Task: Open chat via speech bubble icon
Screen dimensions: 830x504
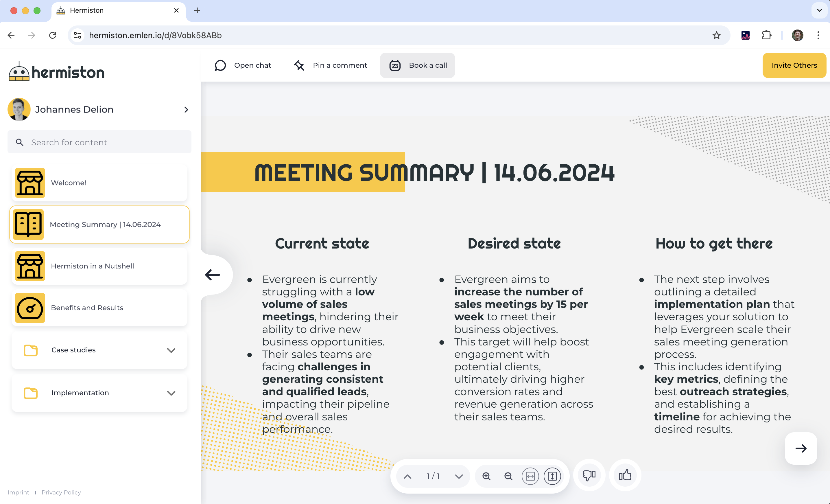Action: click(220, 65)
